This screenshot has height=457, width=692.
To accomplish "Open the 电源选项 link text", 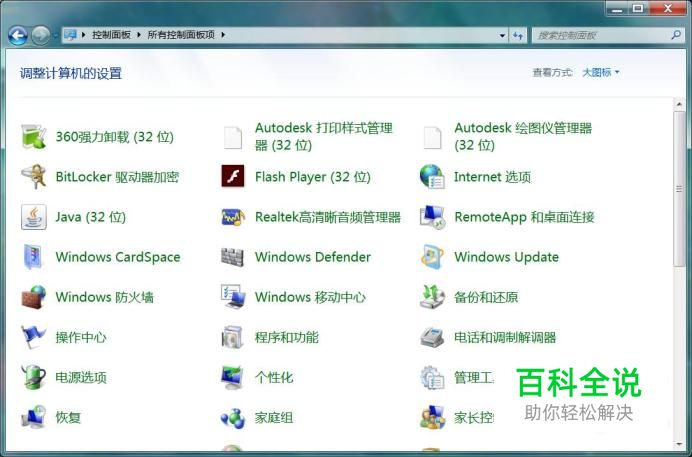I will (81, 378).
